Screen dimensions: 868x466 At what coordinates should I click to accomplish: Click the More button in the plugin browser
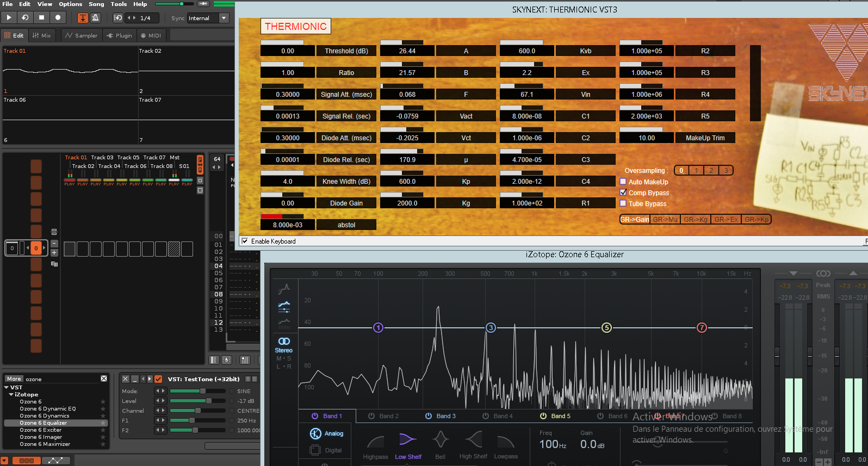[14, 378]
